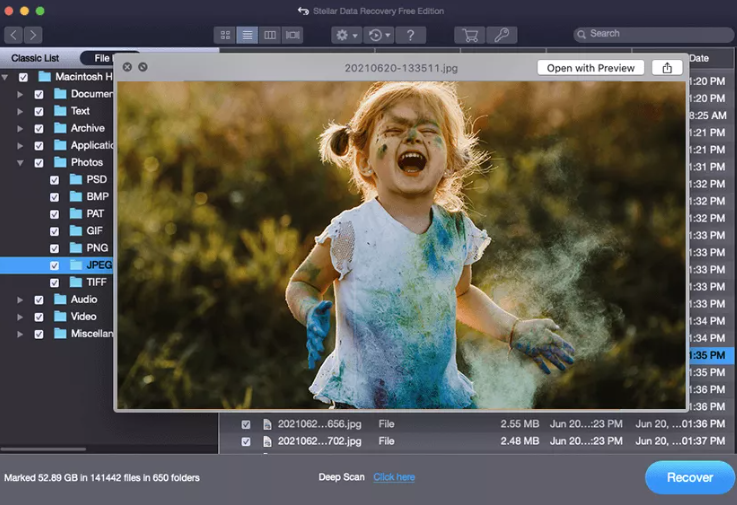
Task: Open the help question mark icon
Action: point(410,35)
